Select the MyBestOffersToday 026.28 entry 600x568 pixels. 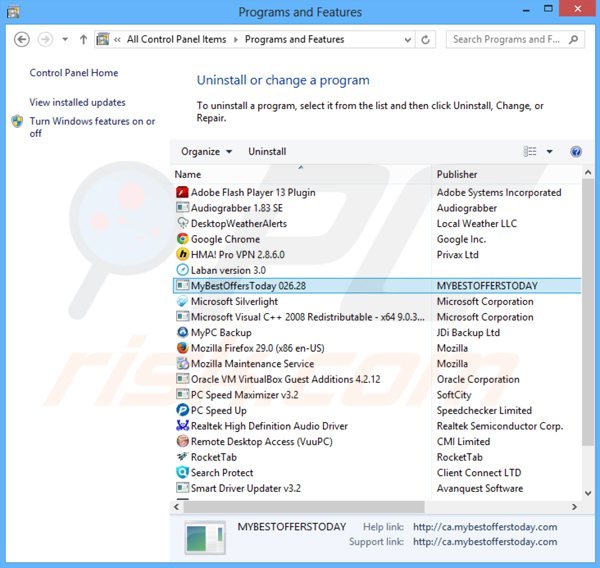(x=248, y=286)
